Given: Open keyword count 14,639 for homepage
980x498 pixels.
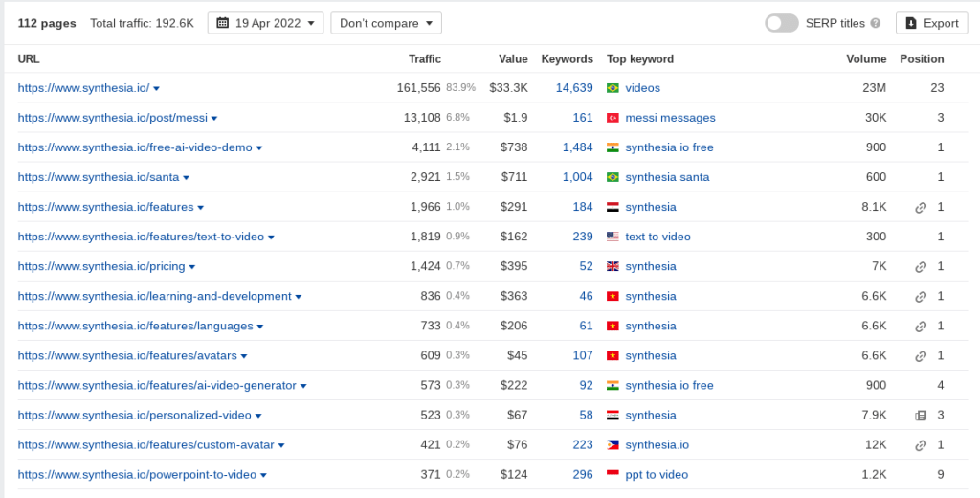Looking at the screenshot, I should (x=574, y=87).
